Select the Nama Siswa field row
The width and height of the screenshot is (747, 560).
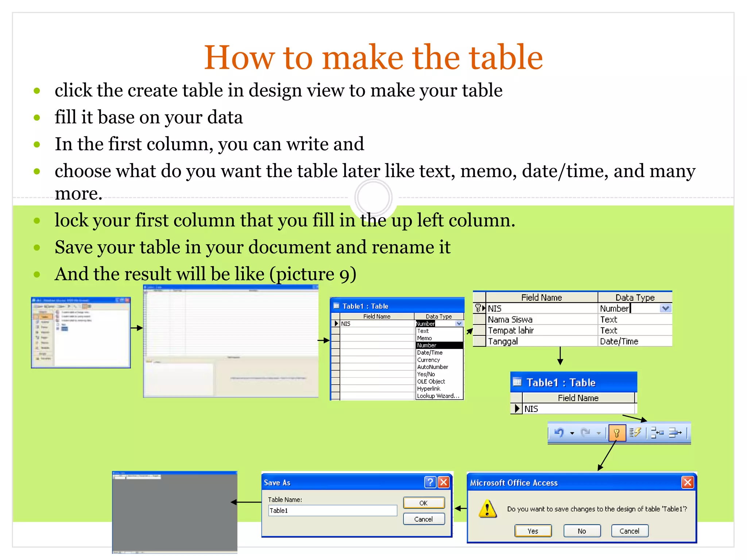[x=510, y=319]
